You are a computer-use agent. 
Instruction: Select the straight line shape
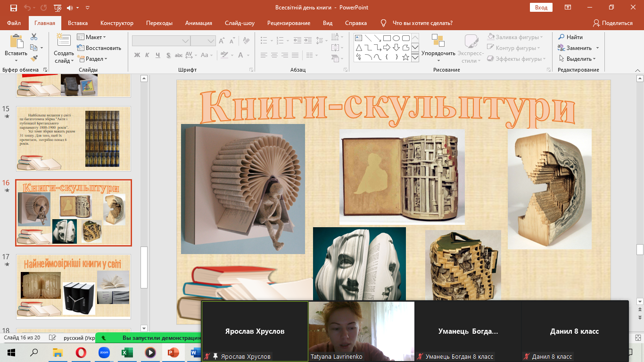pos(368,38)
